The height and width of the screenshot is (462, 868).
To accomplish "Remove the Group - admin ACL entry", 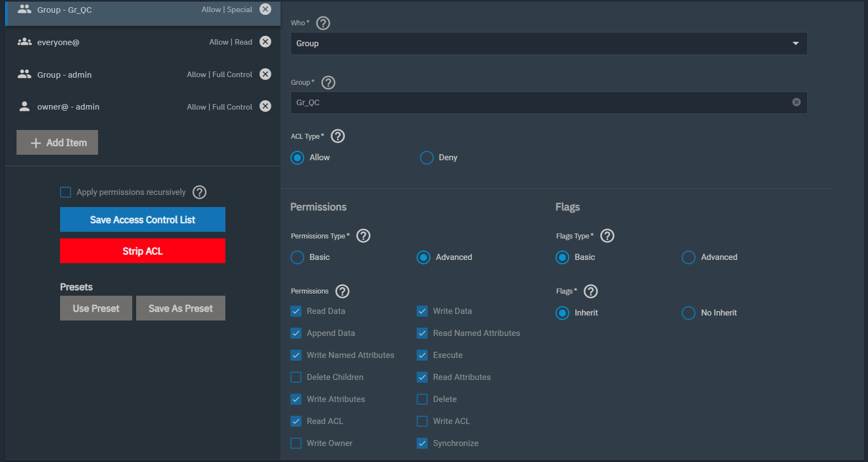I will point(266,74).
